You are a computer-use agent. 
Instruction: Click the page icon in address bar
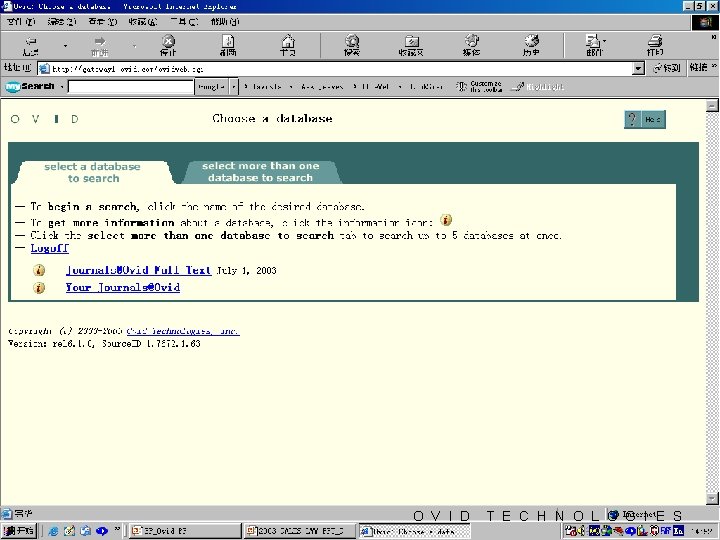44,69
